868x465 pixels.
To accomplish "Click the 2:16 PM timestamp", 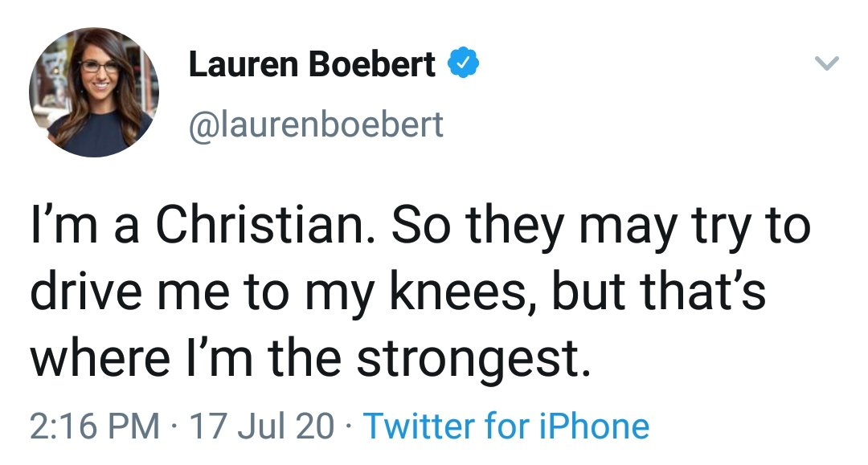I will (95, 425).
